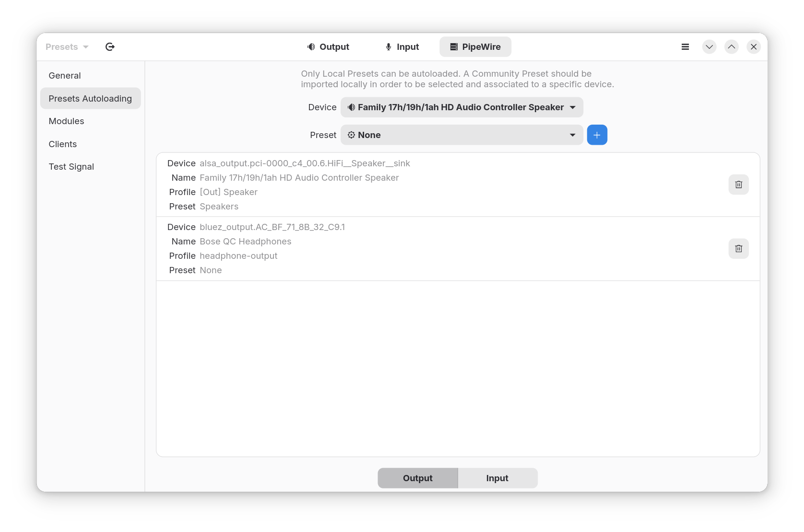Image resolution: width=804 pixels, height=532 pixels.
Task: Expand the Preset None dropdown
Action: click(x=461, y=135)
